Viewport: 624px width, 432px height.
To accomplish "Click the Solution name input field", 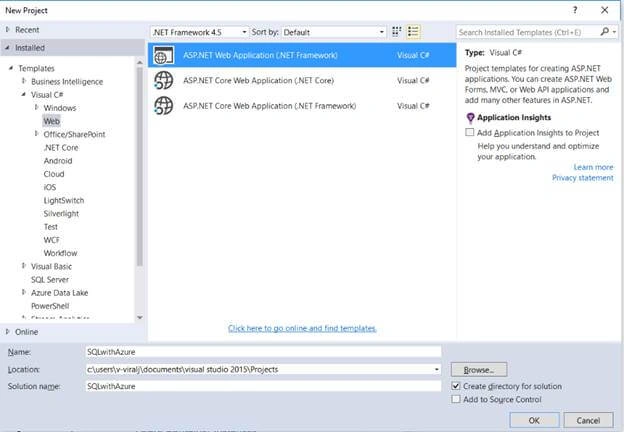I will (x=263, y=386).
